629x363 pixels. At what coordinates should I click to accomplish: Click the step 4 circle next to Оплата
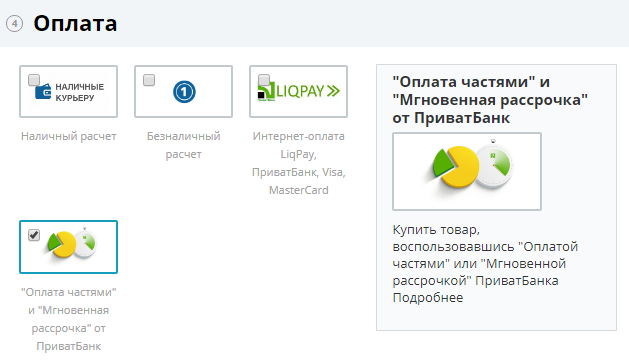point(14,24)
